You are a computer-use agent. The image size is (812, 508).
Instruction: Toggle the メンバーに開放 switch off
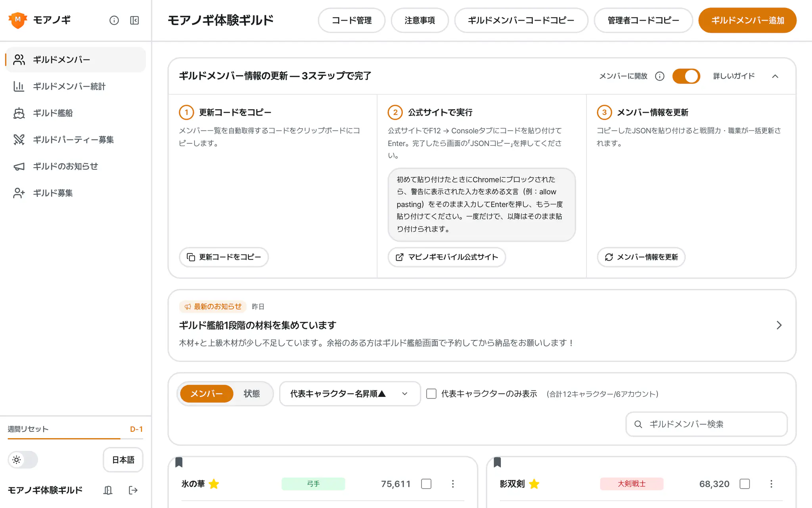point(686,76)
